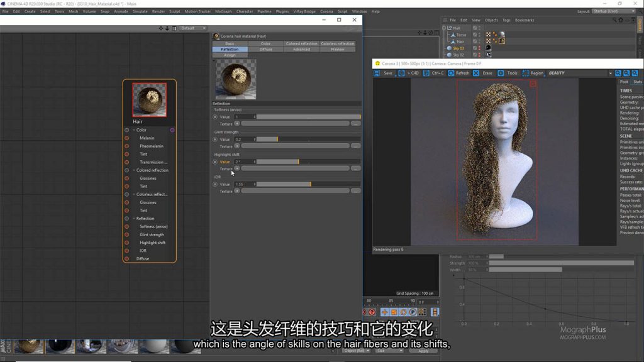Toggle the IOR Value animation dot
Image resolution: width=644 pixels, height=362 pixels.
point(215,184)
